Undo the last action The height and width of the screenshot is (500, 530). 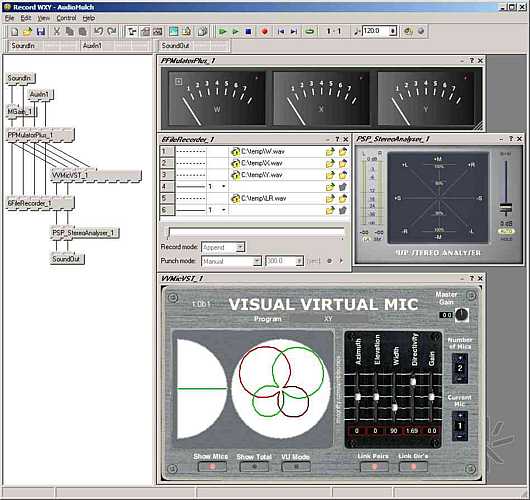point(98,32)
